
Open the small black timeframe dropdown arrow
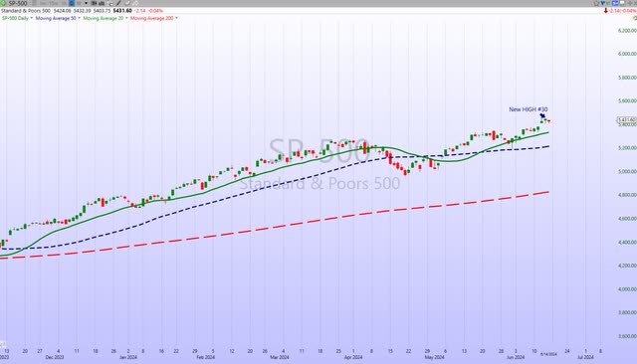pos(87,3)
